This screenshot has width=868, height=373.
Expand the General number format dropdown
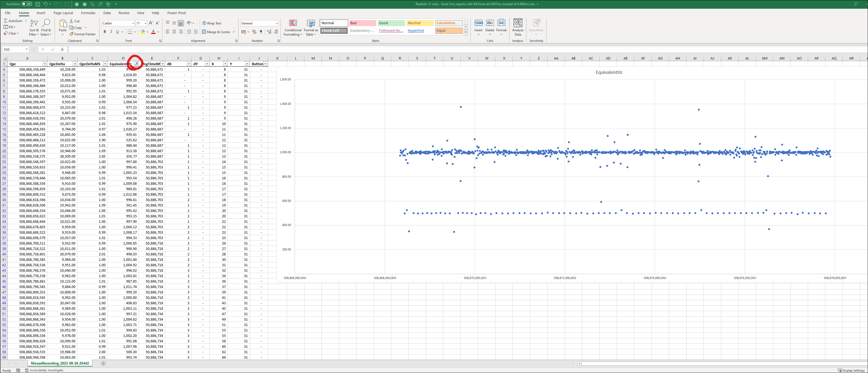(277, 23)
